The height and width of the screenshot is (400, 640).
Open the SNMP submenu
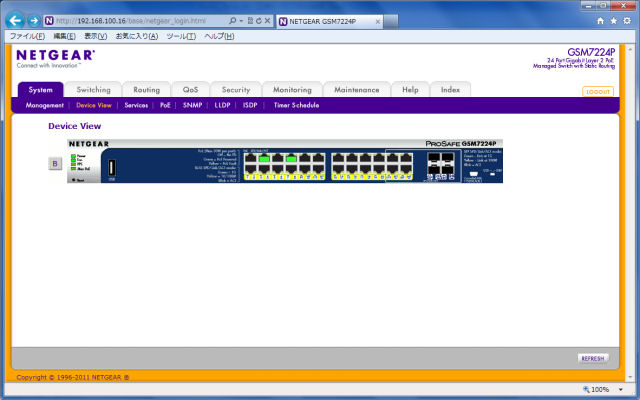click(x=192, y=105)
